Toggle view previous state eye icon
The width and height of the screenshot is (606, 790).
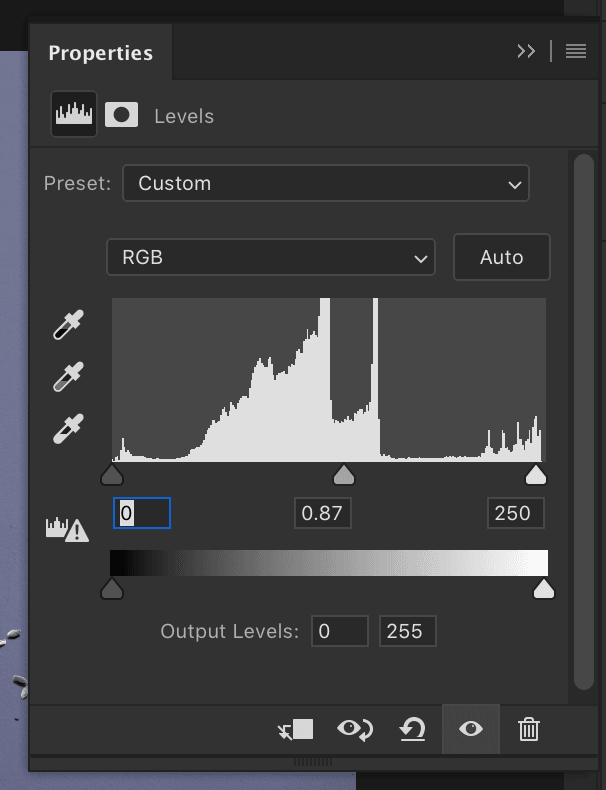coord(355,730)
